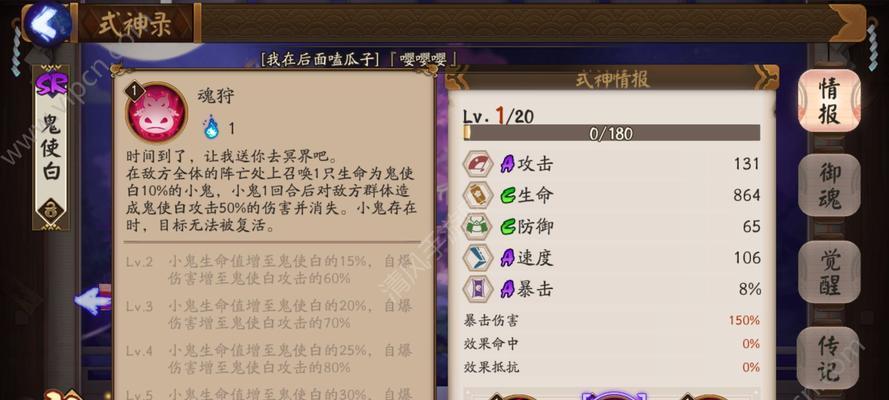Tap the 防御 defense armor icon

click(477, 227)
